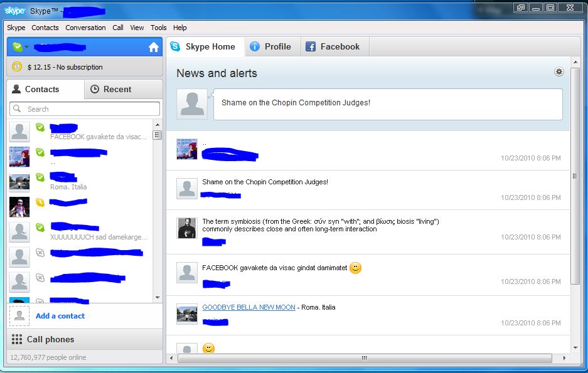Click the 12,760,977 people online text
Screen dimensions: 588x373
[x=48, y=357]
